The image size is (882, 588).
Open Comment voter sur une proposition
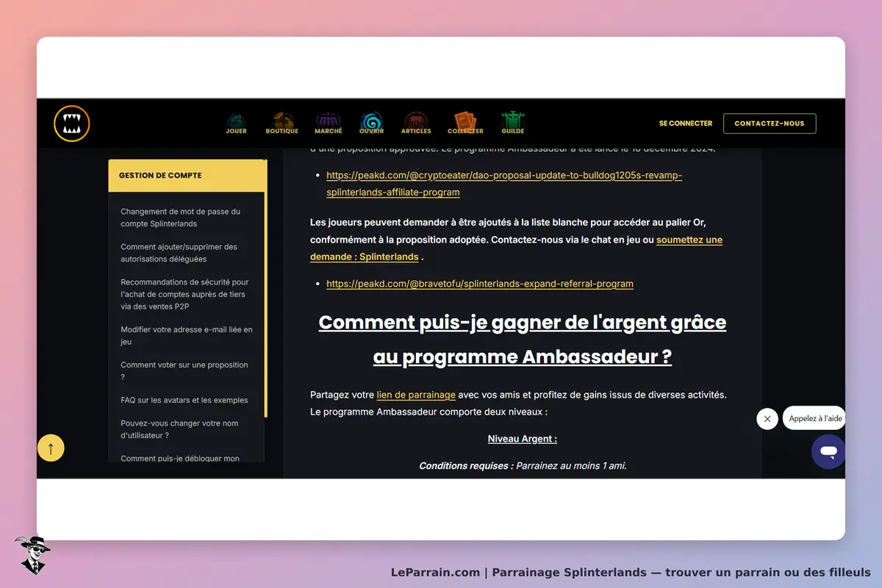click(x=184, y=371)
